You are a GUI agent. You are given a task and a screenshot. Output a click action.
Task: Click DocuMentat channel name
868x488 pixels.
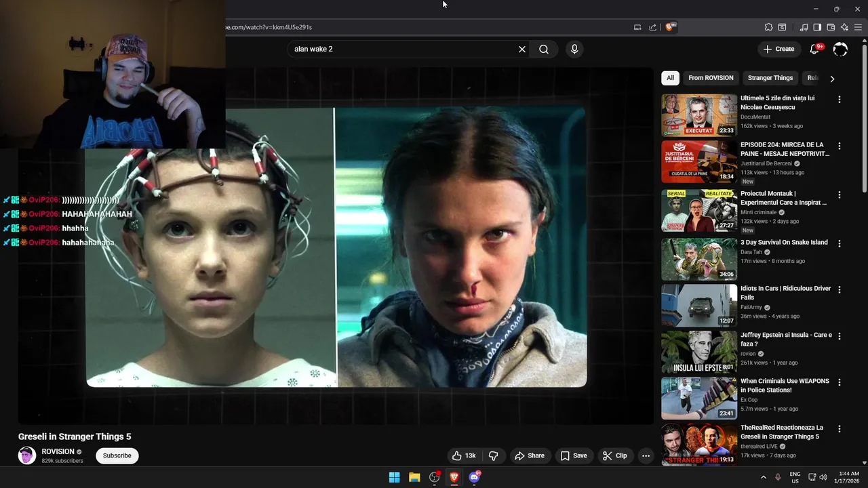tap(755, 117)
